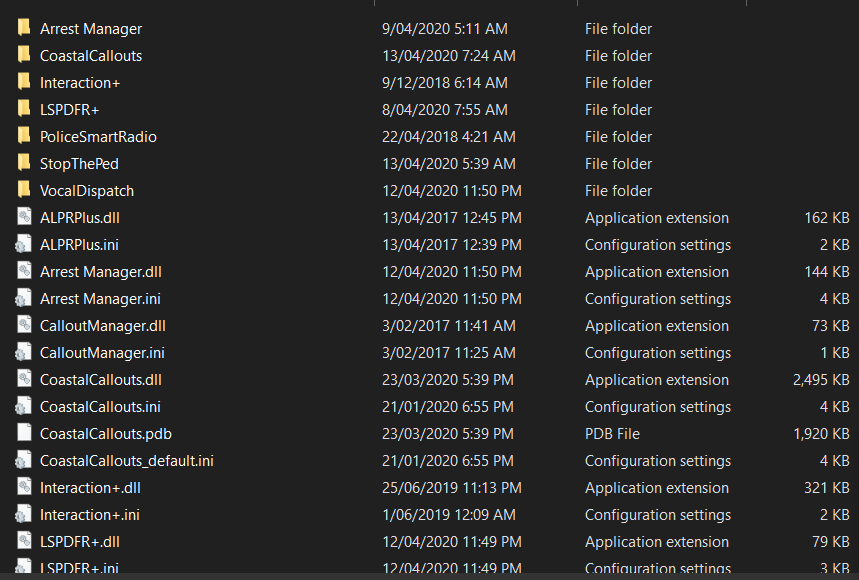Select the LSPDFR+ folder icon

pyautogui.click(x=24, y=109)
